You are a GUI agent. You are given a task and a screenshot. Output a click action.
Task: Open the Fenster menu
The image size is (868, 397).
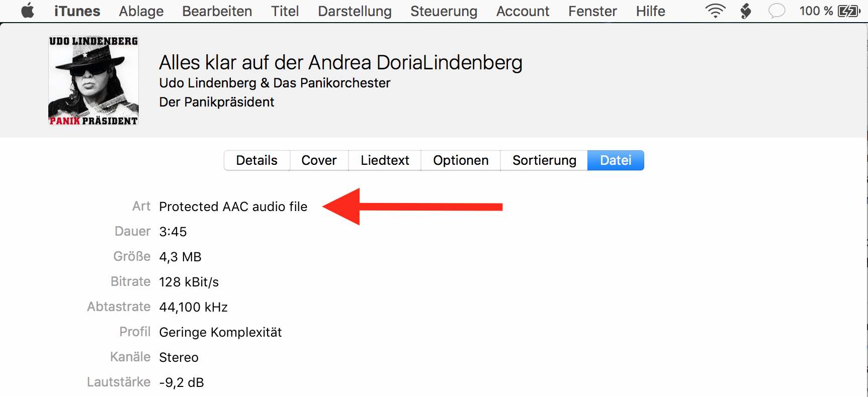click(592, 11)
